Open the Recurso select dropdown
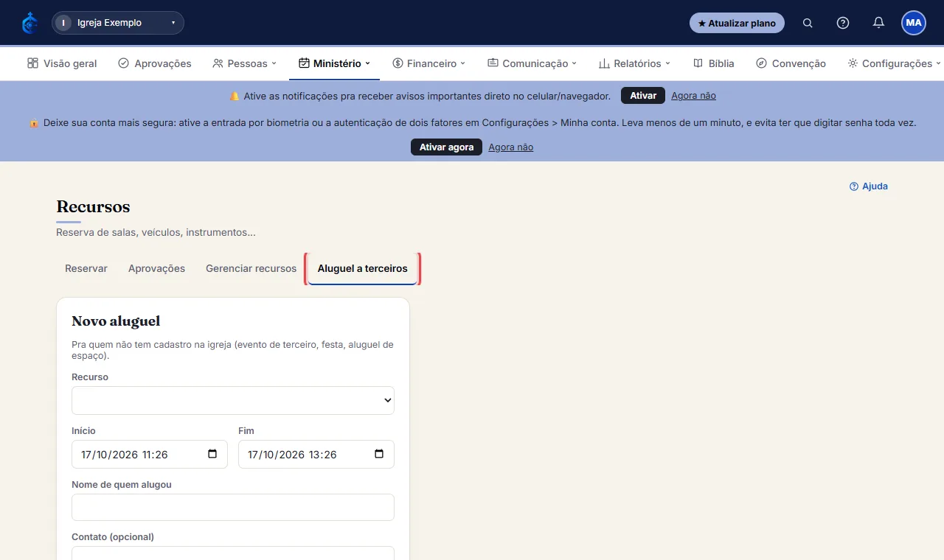 [x=233, y=400]
